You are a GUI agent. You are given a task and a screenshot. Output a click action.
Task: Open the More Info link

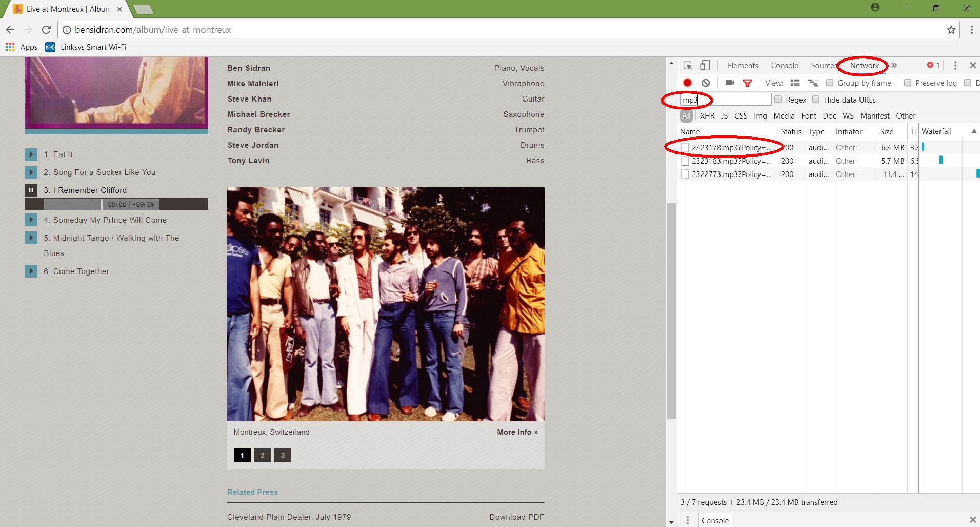point(517,432)
